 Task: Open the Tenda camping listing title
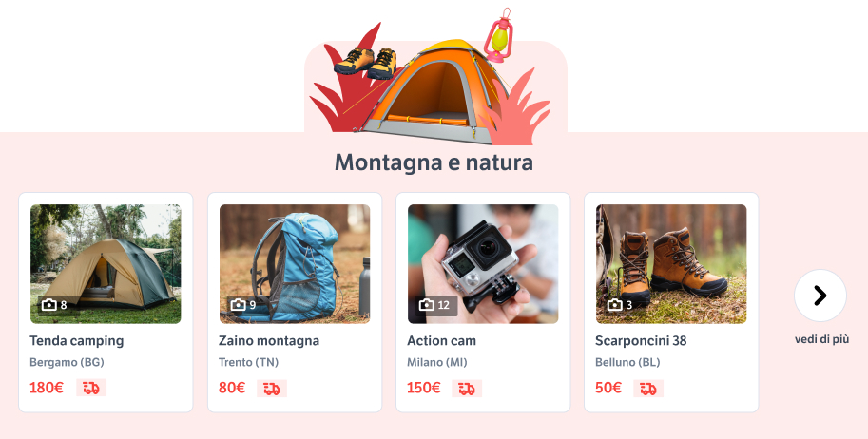point(76,340)
